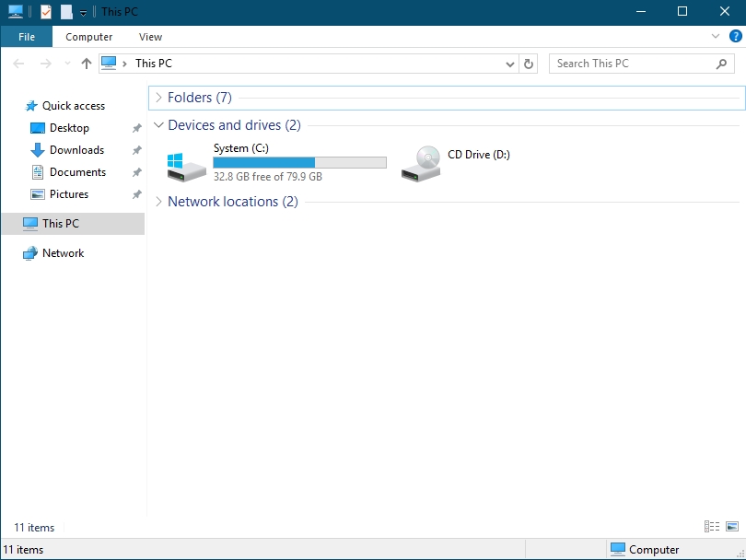Click the Properties quick access toolbar icon

click(x=46, y=11)
